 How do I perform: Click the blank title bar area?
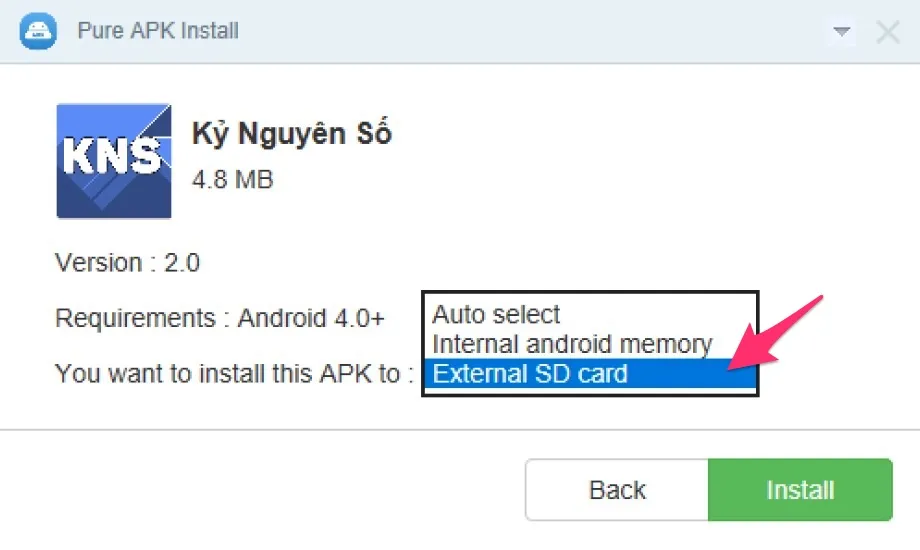pos(528,31)
